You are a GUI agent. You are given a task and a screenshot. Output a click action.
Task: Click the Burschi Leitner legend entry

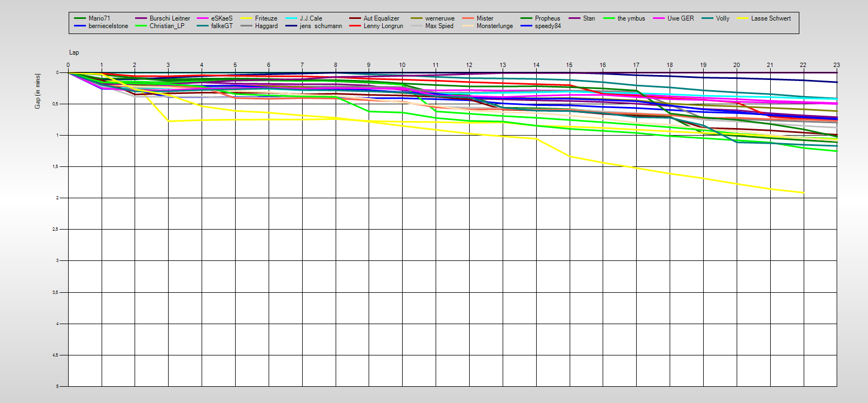coord(170,18)
